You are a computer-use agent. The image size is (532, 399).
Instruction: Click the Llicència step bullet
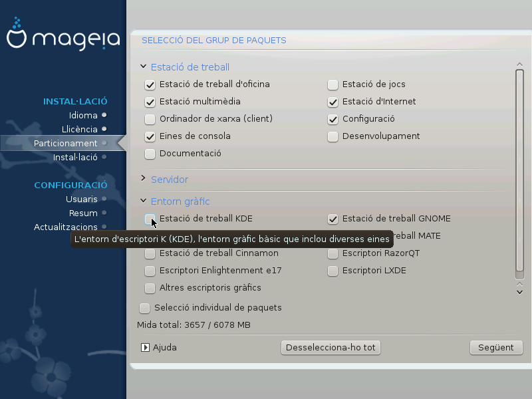pyautogui.click(x=104, y=129)
